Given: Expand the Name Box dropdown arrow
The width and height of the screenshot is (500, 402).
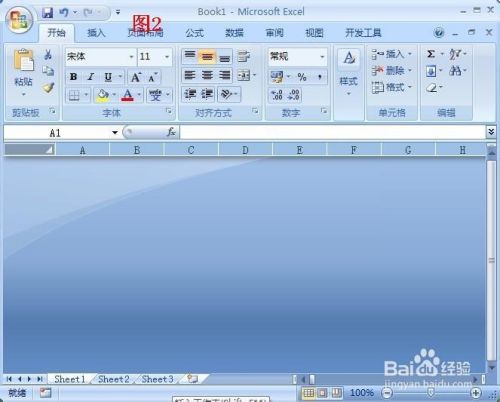Looking at the screenshot, I should tap(115, 133).
